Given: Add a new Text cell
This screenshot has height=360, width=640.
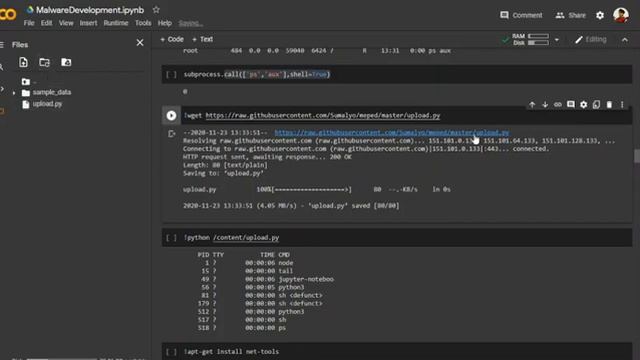Looking at the screenshot, I should click(x=202, y=39).
